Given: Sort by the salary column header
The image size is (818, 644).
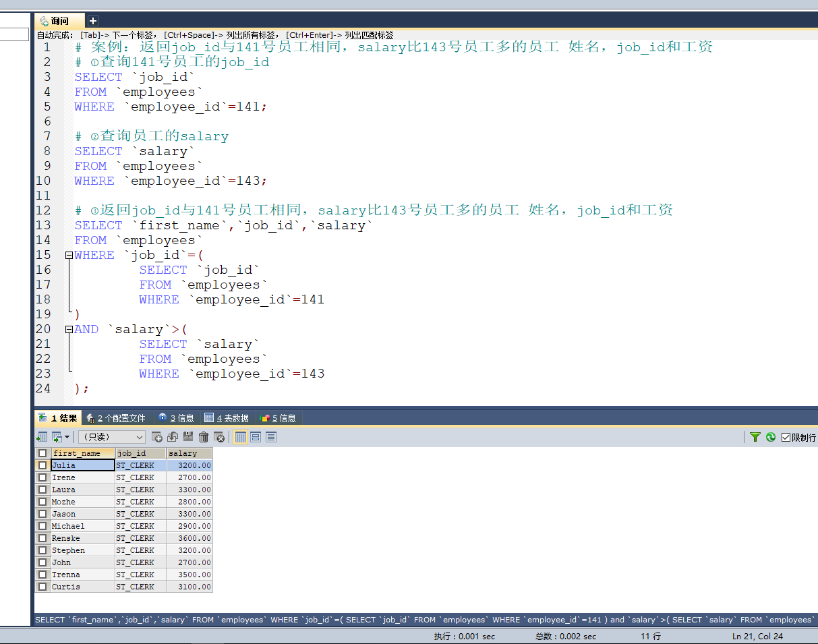Looking at the screenshot, I should tap(189, 453).
